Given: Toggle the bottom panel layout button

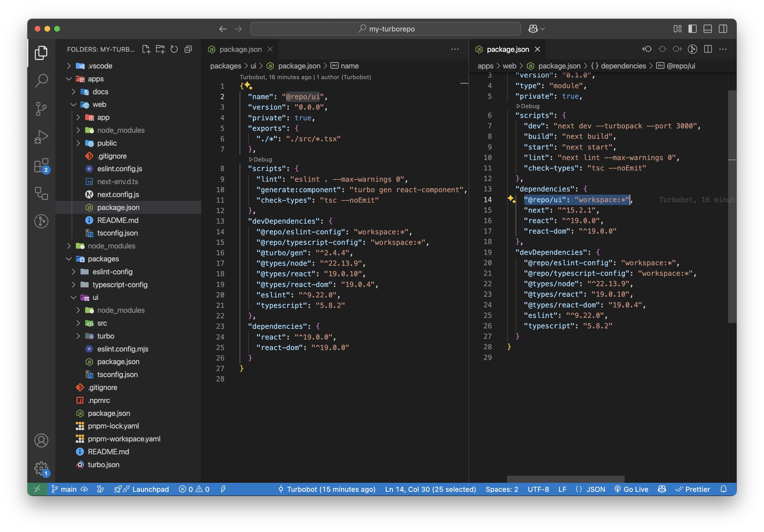Looking at the screenshot, I should point(707,29).
